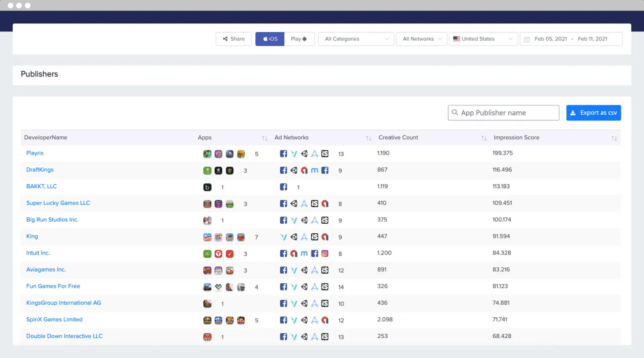644x358 pixels.
Task: Click the calendar icon beside the date range
Action: click(x=527, y=39)
